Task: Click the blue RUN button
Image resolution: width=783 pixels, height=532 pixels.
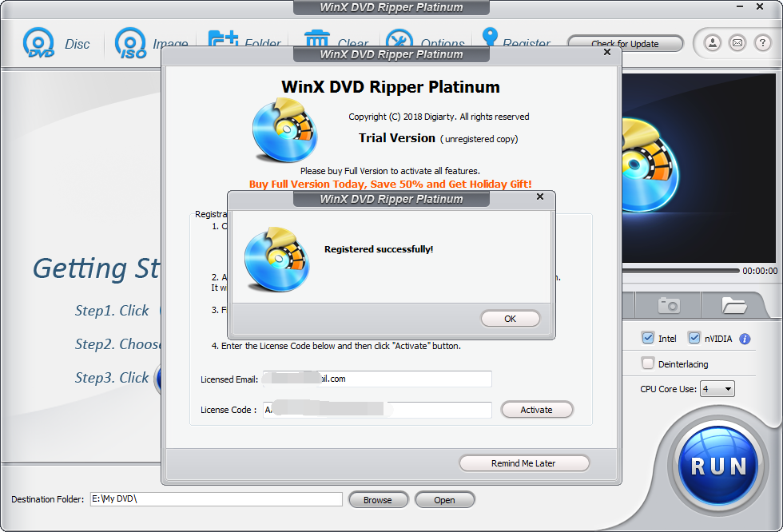Action: tap(718, 466)
